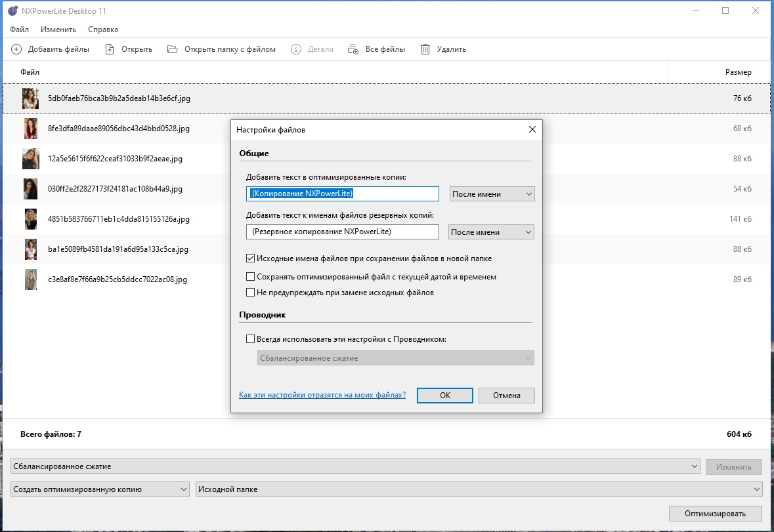Click the Details info icon
774x532 pixels.
point(295,49)
